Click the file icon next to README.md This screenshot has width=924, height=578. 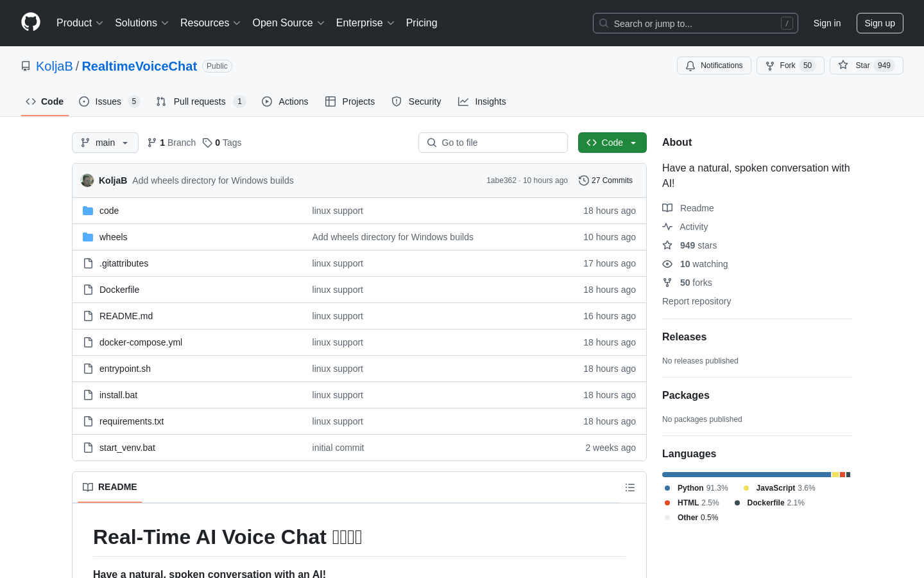point(88,316)
